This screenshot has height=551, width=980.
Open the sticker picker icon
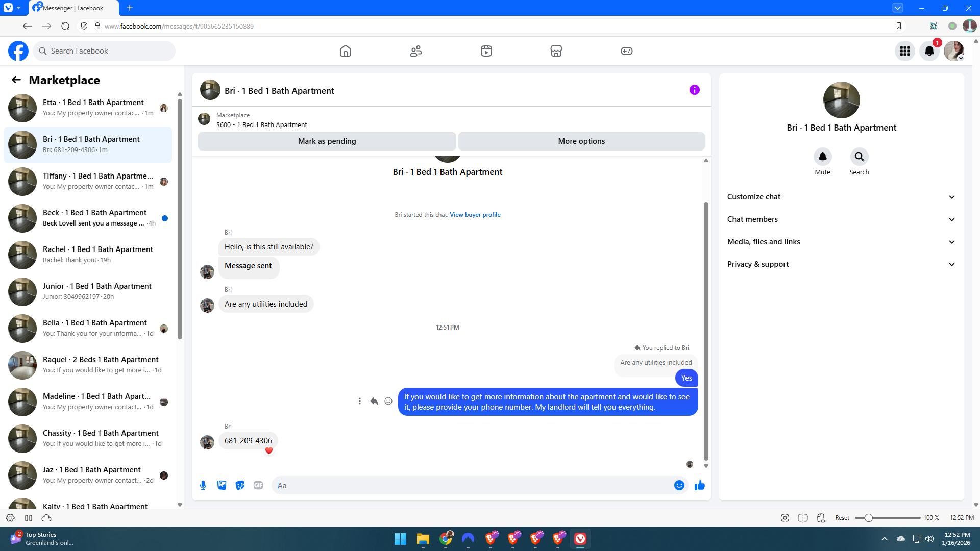(x=240, y=485)
